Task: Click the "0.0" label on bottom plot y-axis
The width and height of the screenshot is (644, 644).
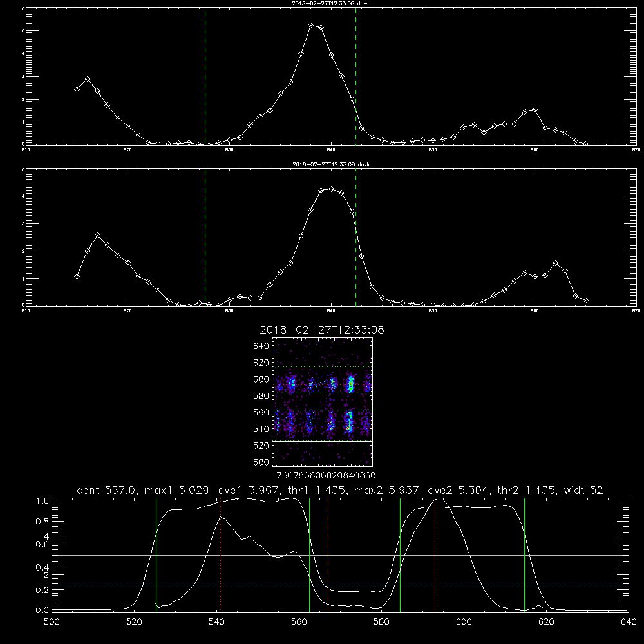Action: tap(43, 610)
